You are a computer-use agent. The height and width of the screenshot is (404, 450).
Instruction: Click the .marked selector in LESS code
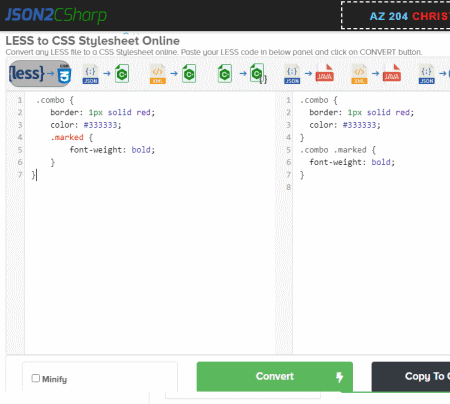coord(67,137)
